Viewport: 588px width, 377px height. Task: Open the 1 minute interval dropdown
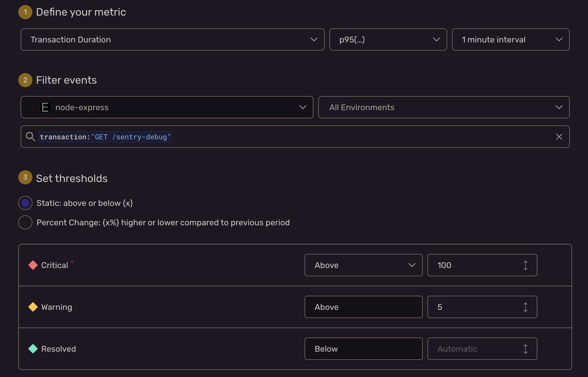[x=511, y=39]
